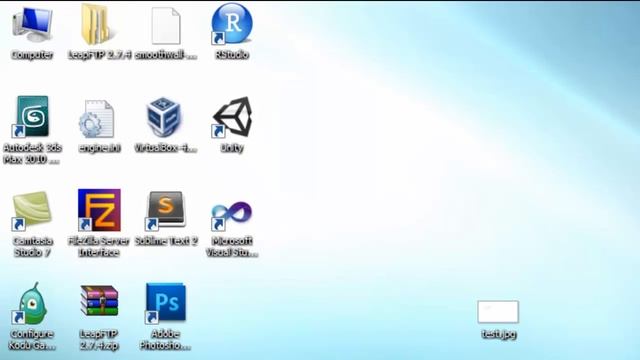Select the Adobe Photoshop shortcut icon
The width and height of the screenshot is (640, 360).
[x=165, y=303]
